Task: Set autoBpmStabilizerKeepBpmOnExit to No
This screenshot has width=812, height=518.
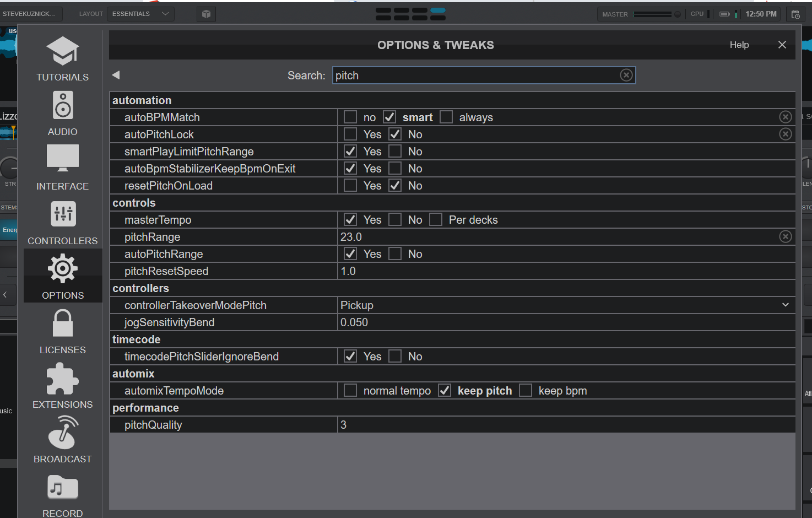Action: pyautogui.click(x=395, y=168)
